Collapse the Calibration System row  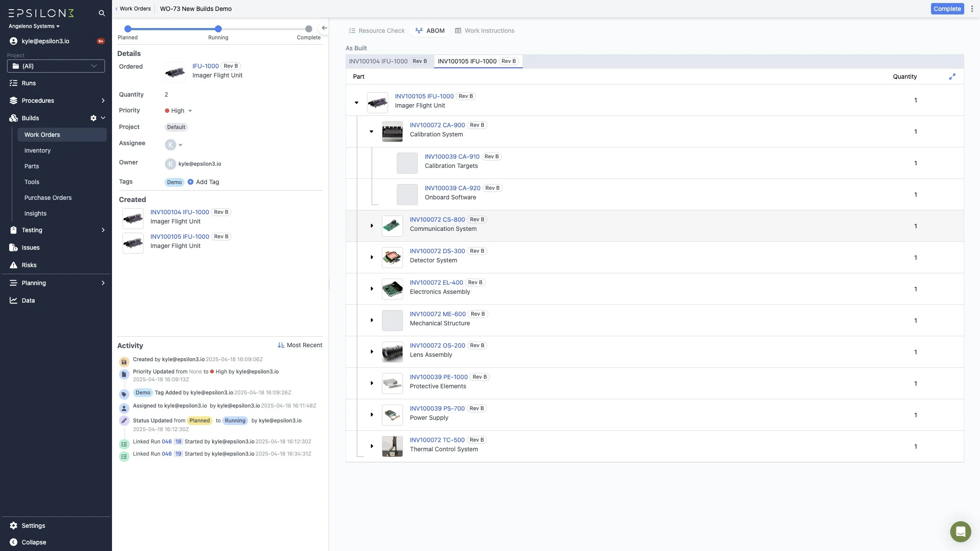click(371, 132)
